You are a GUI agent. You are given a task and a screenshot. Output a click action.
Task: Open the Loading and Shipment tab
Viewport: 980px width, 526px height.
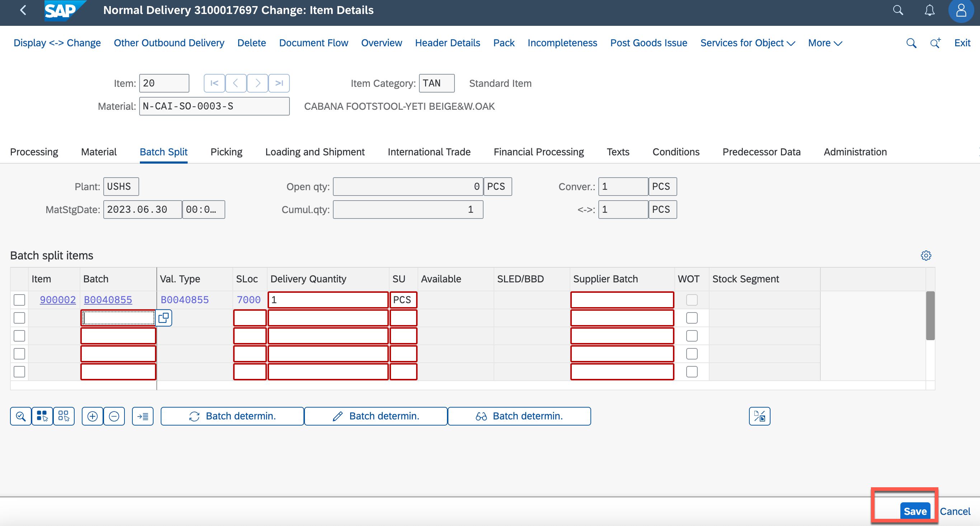coord(315,152)
